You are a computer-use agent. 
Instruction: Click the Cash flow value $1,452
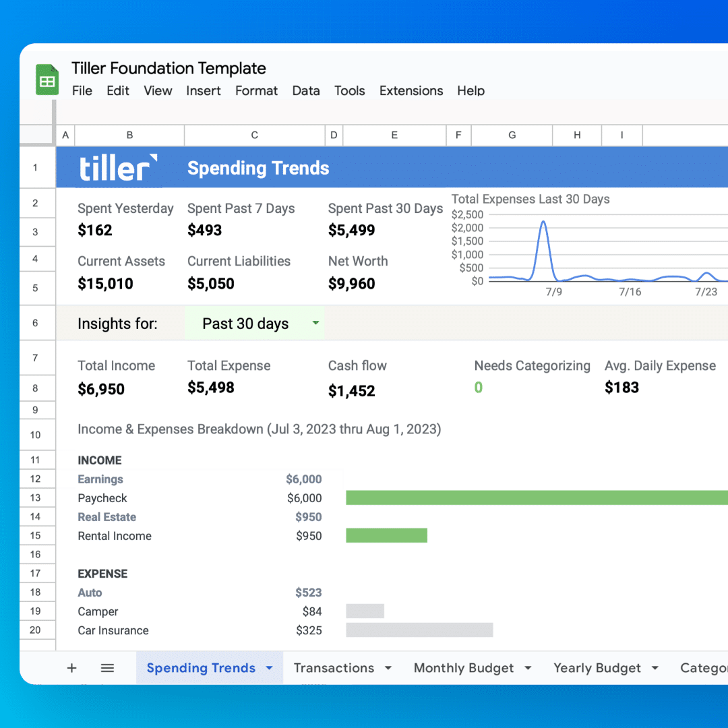tap(351, 391)
